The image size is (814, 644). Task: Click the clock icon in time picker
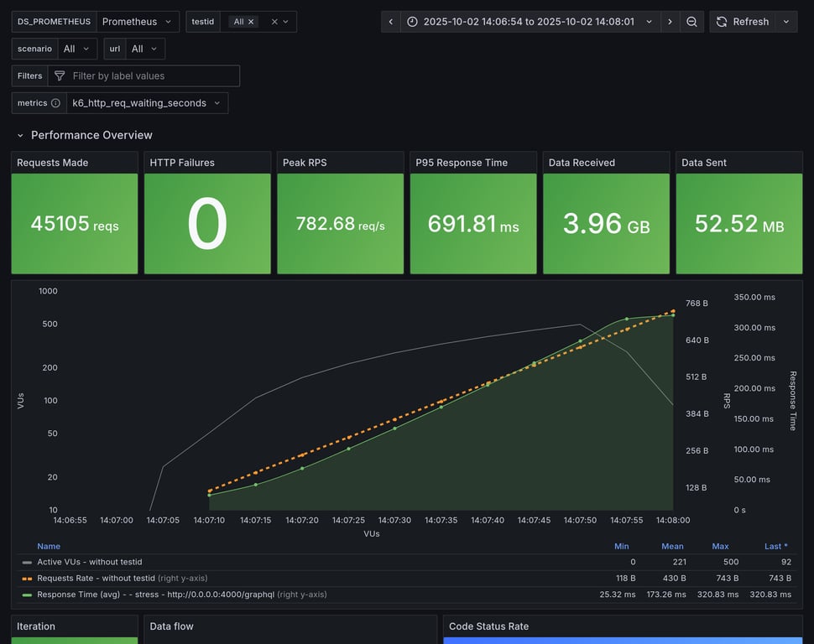click(x=412, y=22)
